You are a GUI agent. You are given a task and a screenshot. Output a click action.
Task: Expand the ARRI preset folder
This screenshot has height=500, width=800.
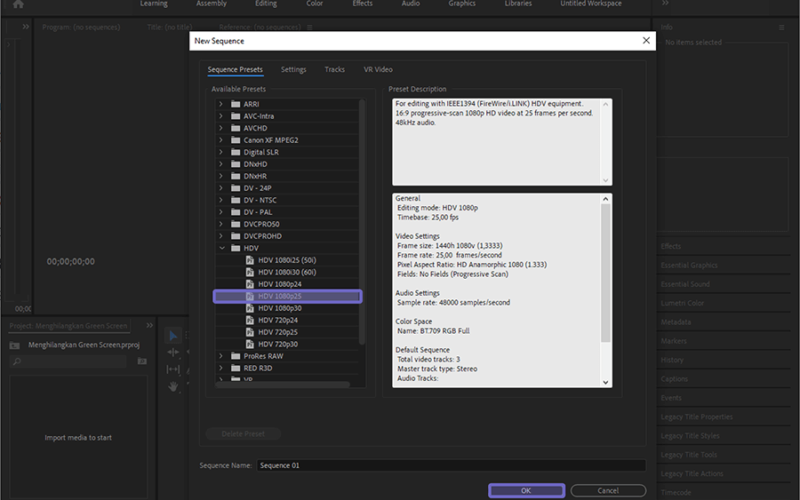tap(221, 104)
